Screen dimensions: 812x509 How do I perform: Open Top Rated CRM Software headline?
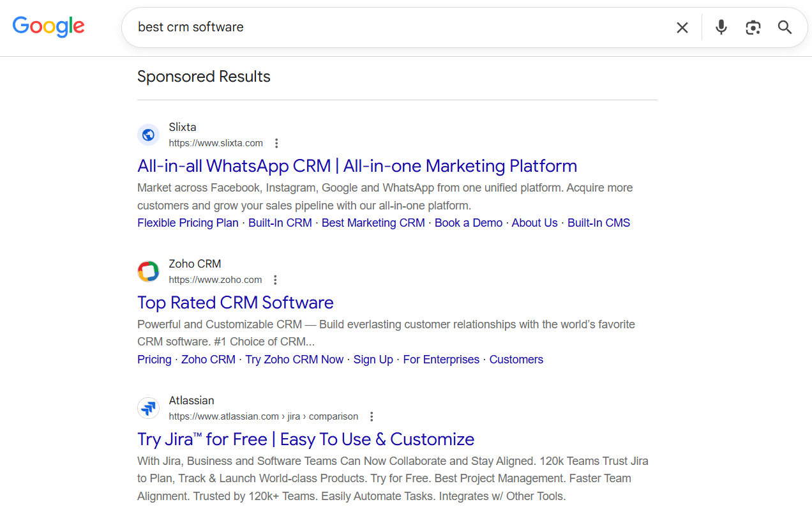coord(236,303)
